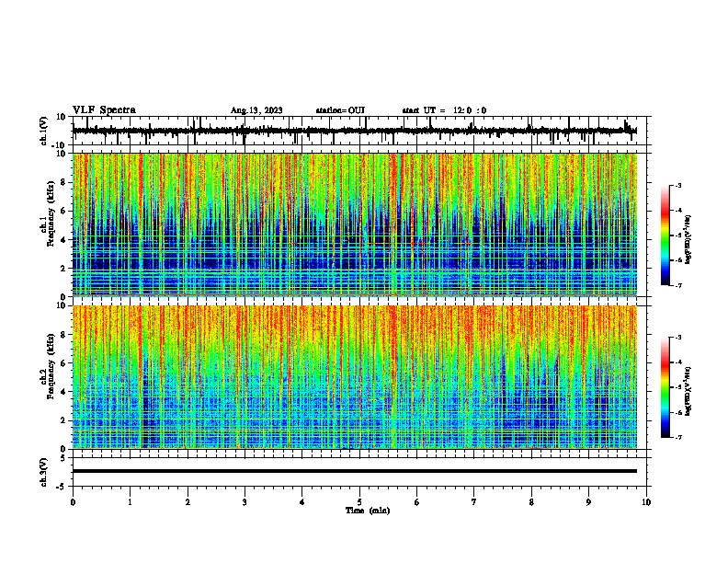
Task: Click the "Time (min)" axis title
Action: click(x=368, y=511)
